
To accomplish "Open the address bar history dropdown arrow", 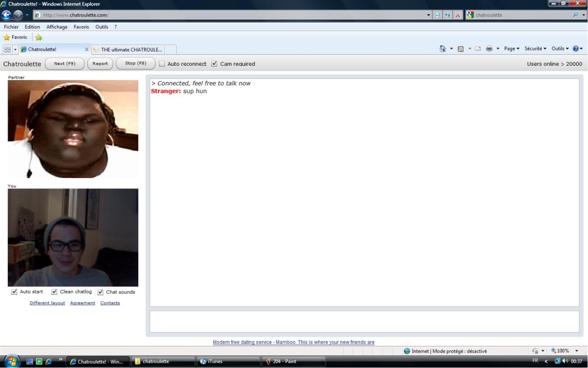I will pos(429,15).
